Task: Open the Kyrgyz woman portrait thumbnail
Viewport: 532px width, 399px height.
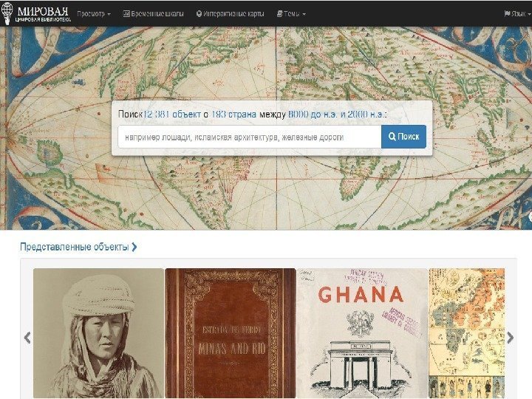Action: [x=98, y=333]
